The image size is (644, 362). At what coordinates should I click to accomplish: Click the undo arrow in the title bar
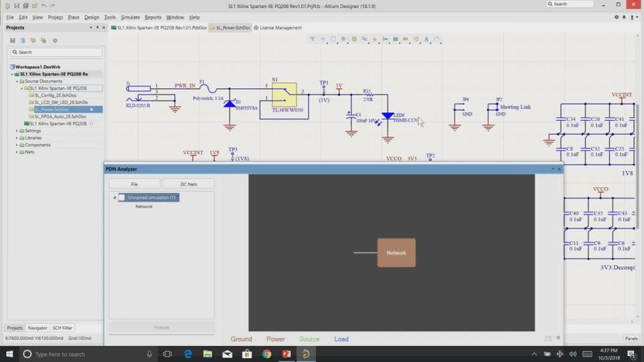pos(44,6)
